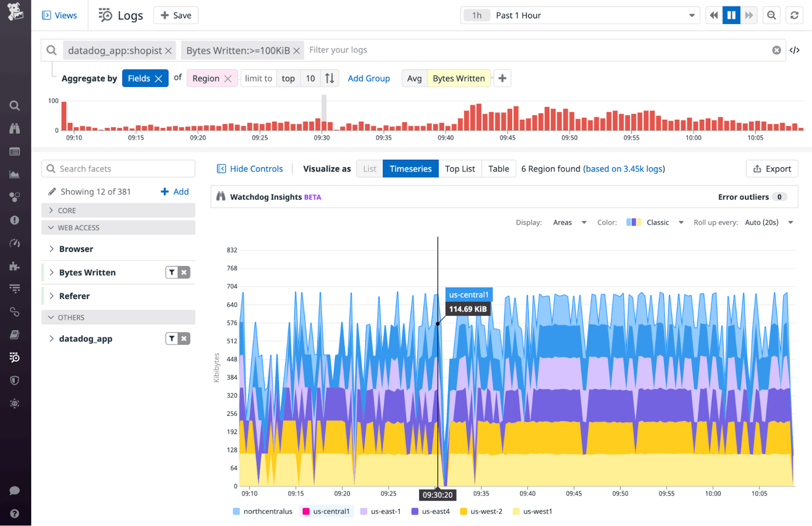Pause live data with the pause button
This screenshot has height=526, width=812.
tap(731, 15)
